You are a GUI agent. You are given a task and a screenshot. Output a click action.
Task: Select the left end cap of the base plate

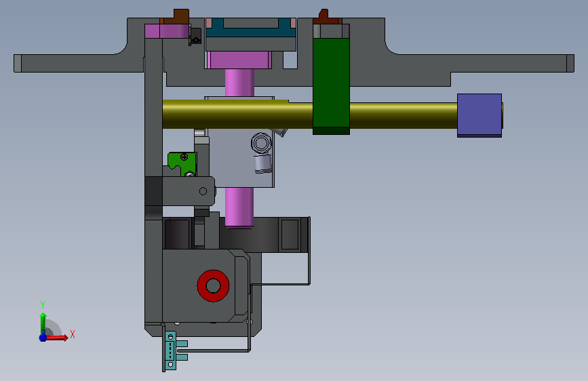(18, 63)
